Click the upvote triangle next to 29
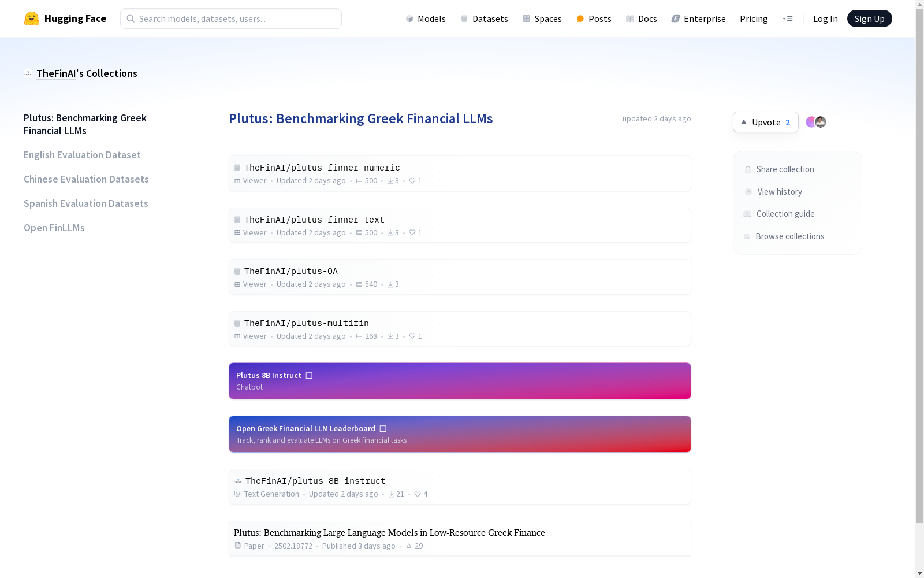 (409, 546)
